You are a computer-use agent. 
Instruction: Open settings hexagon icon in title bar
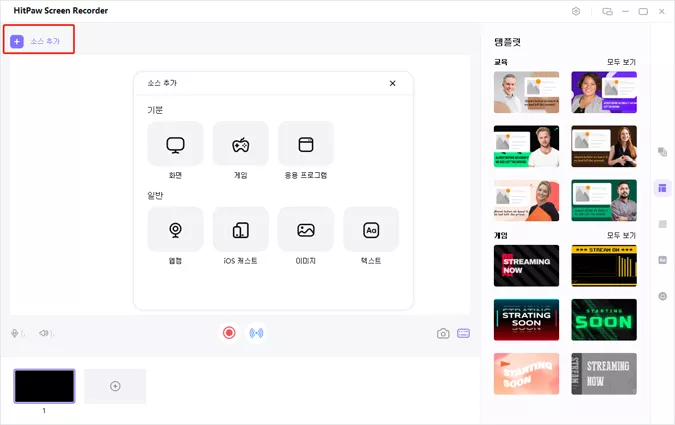tap(576, 11)
